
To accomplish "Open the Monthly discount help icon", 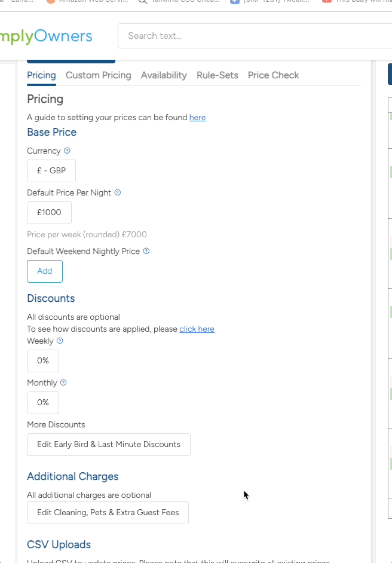I will 63,383.
